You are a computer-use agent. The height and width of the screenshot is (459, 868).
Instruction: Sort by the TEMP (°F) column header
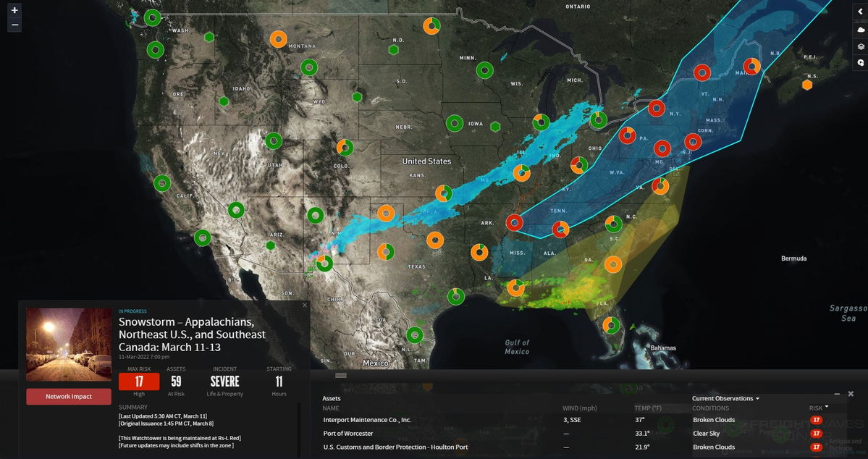tap(648, 408)
